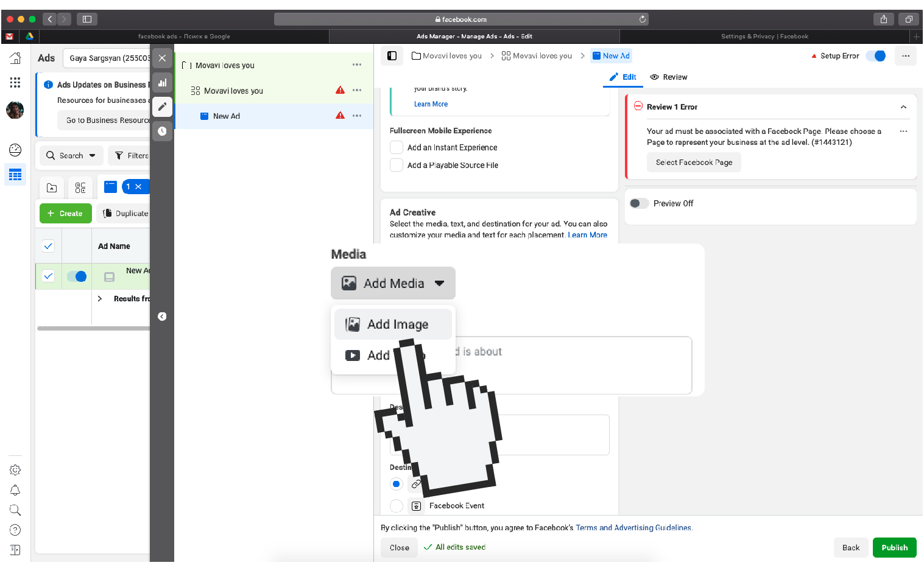Close the editing side panel
The height and width of the screenshot is (571, 924).
[x=162, y=58]
